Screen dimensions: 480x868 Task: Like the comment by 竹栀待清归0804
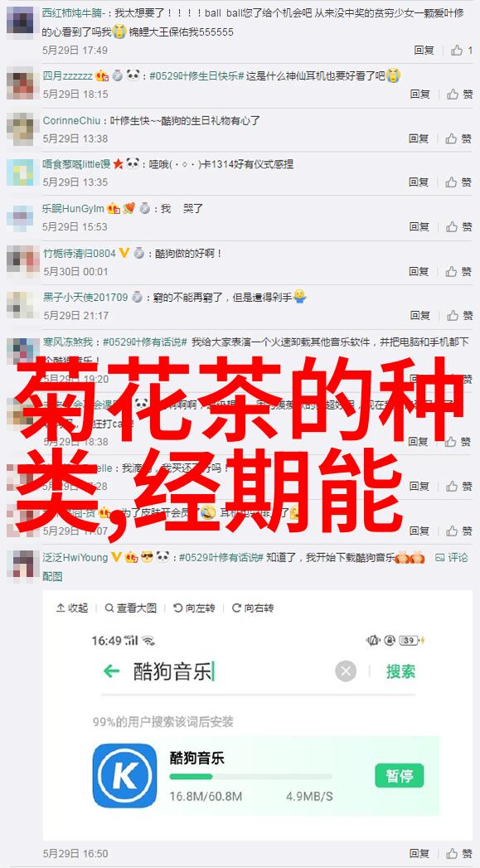(x=459, y=271)
